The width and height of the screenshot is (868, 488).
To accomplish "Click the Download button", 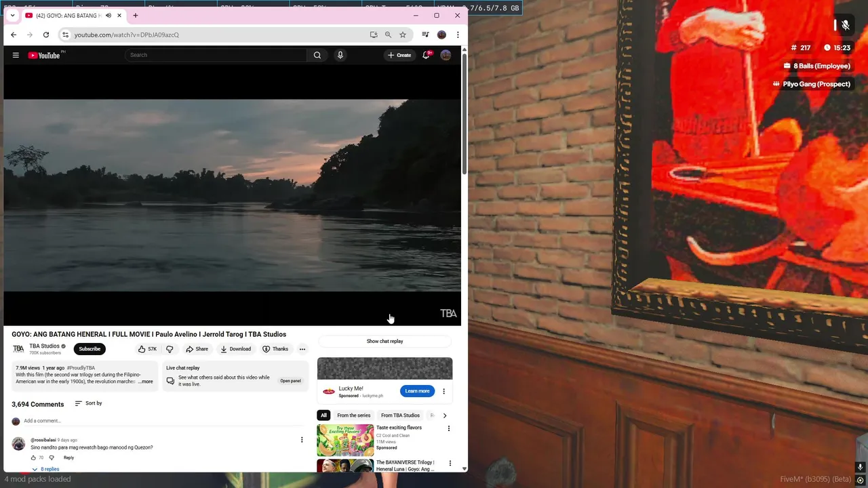I will [236, 349].
